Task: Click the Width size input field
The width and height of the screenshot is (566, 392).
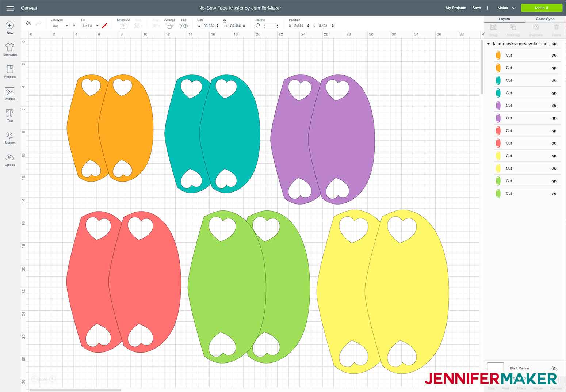Action: [209, 26]
